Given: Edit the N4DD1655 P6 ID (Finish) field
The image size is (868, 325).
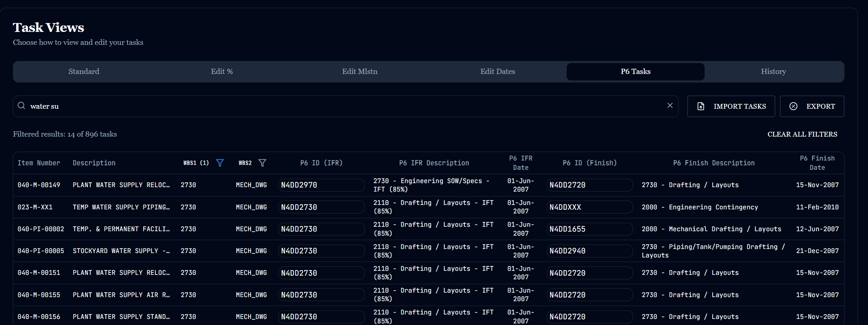Looking at the screenshot, I should (590, 229).
